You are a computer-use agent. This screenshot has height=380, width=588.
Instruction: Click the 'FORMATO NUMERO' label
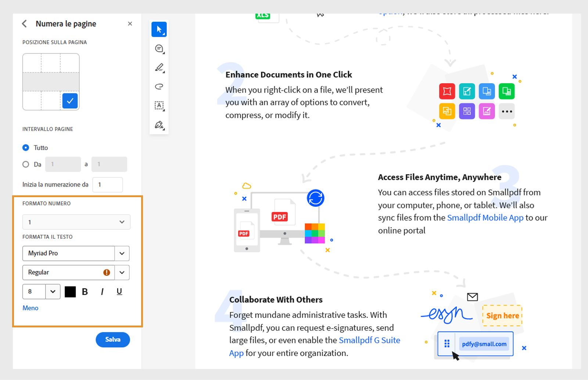47,203
